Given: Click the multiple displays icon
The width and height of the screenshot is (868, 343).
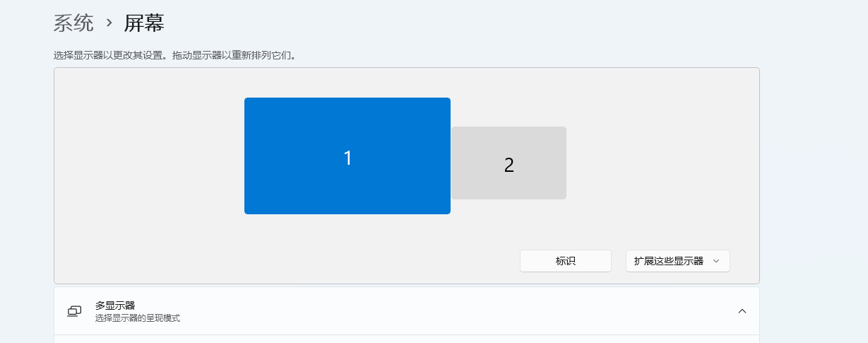Looking at the screenshot, I should 74,311.
